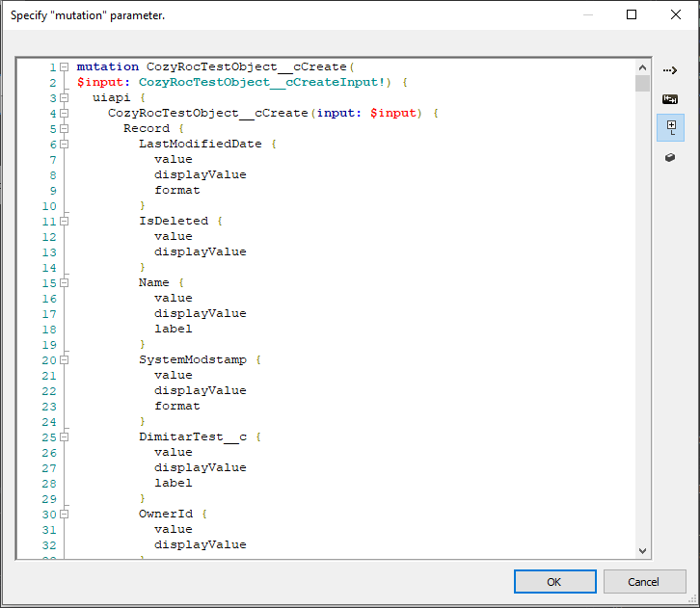Collapse the CozyRocTestObject__cCreate block on line 4

[x=64, y=114]
